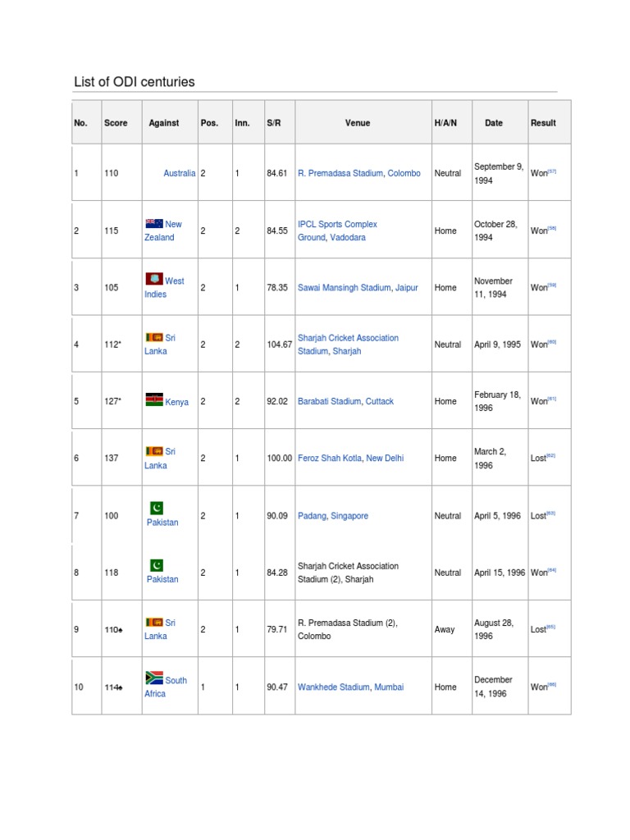Click the Sri Lanka flag in row 4
This screenshot has height=840, width=630.
coord(153,337)
